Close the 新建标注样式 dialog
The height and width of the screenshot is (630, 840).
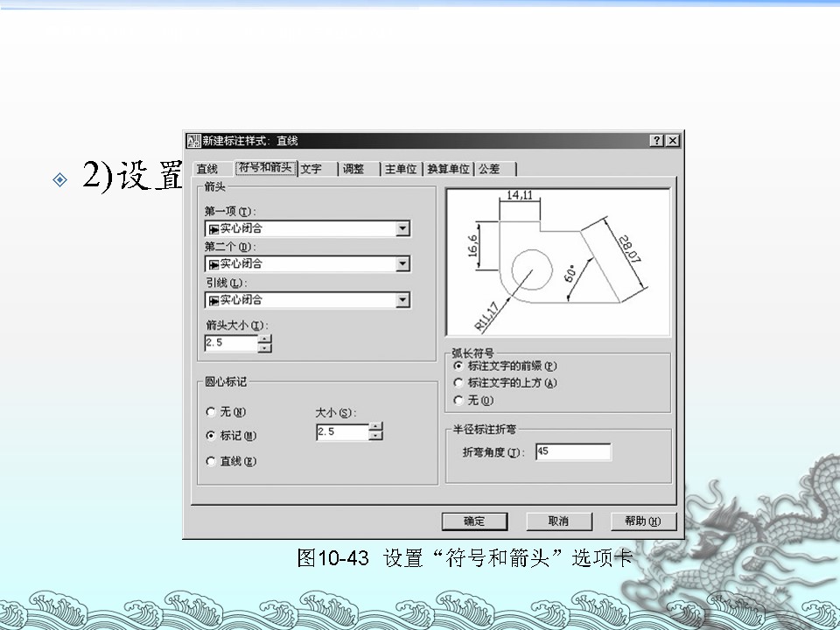click(672, 141)
